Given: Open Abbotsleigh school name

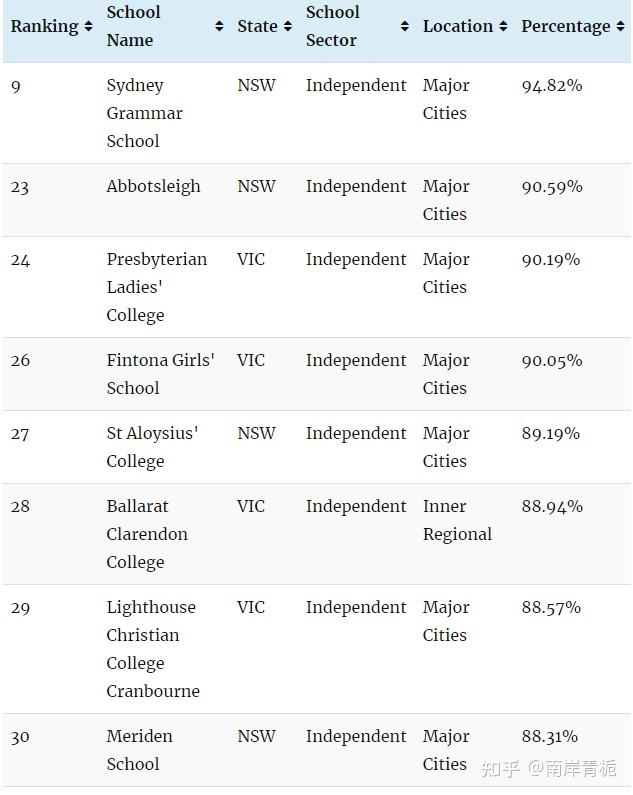Looking at the screenshot, I should 153,187.
